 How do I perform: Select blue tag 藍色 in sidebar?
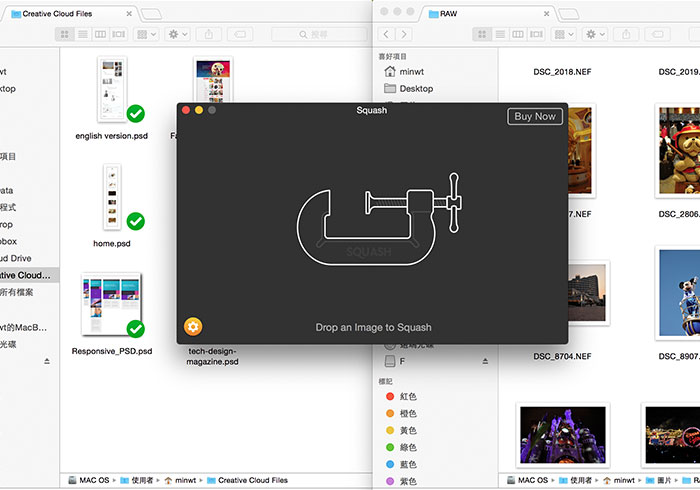(x=401, y=464)
